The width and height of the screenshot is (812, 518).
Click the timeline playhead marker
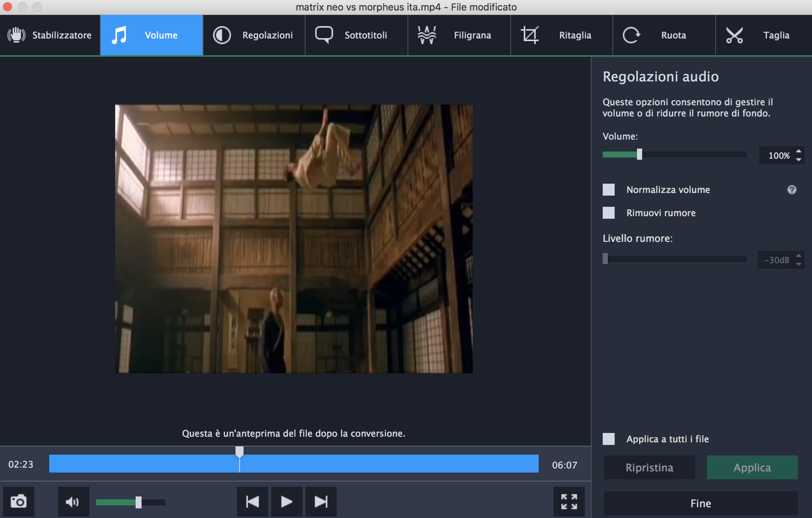coord(240,452)
